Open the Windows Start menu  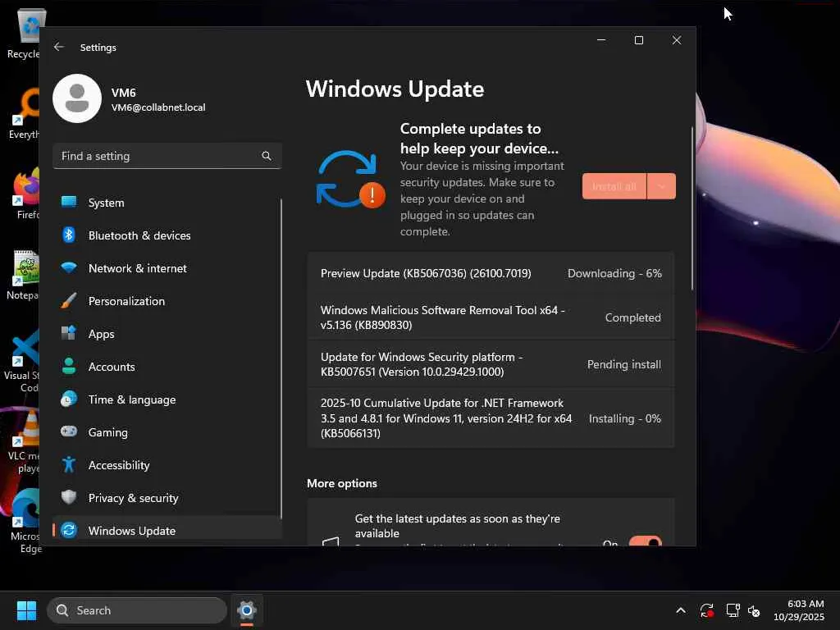[27, 610]
